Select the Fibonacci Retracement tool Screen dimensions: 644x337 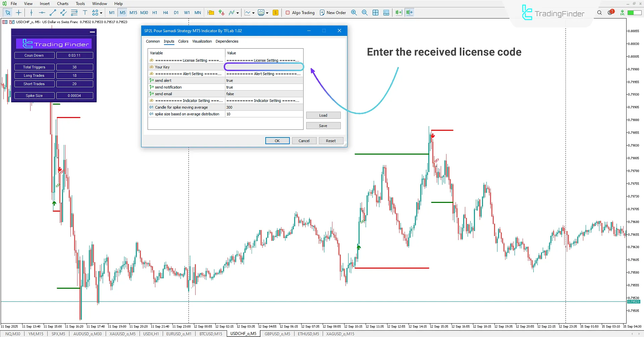(x=74, y=12)
